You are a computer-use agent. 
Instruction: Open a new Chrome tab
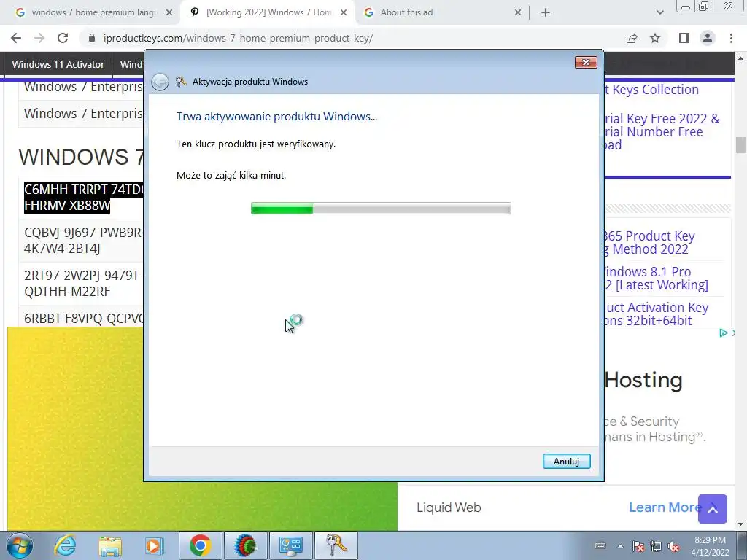tap(546, 13)
